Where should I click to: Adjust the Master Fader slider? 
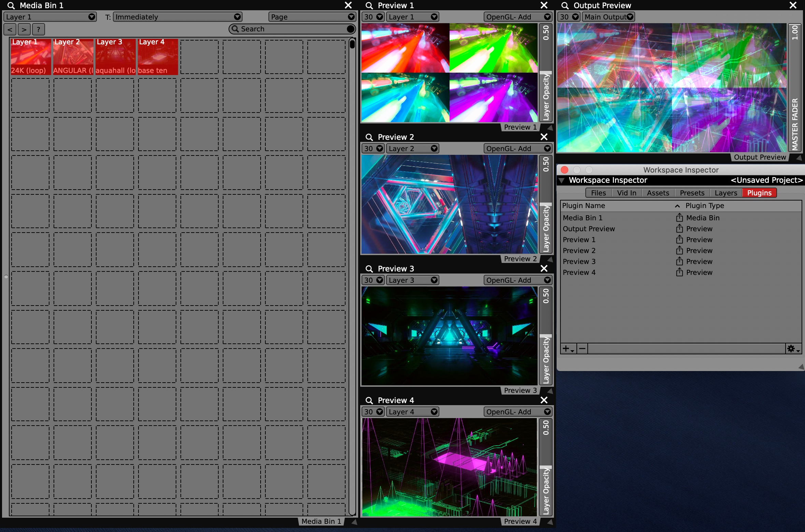click(x=795, y=88)
